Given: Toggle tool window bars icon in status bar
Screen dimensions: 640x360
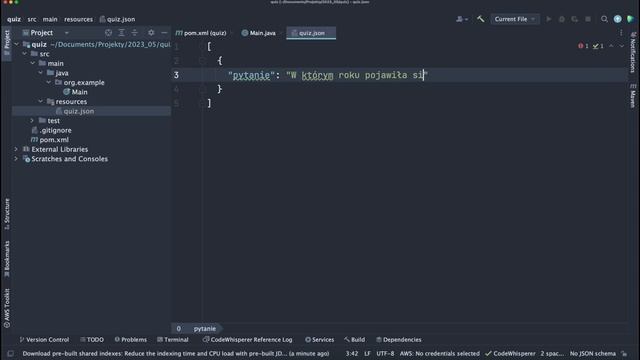Looking at the screenshot, I should tap(11, 353).
